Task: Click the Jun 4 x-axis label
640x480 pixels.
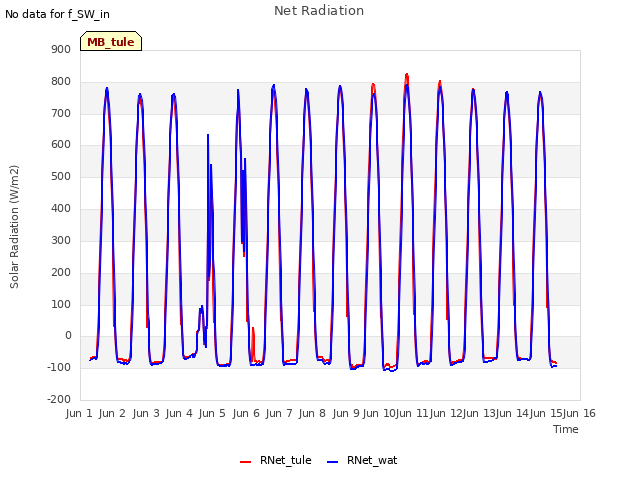Action: coord(179,413)
